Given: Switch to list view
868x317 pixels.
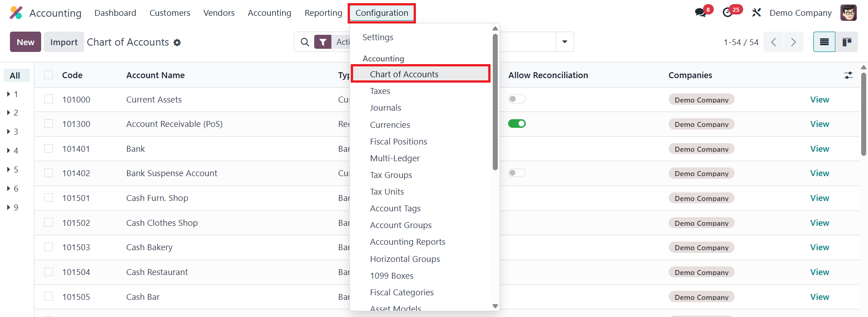Looking at the screenshot, I should click(824, 42).
